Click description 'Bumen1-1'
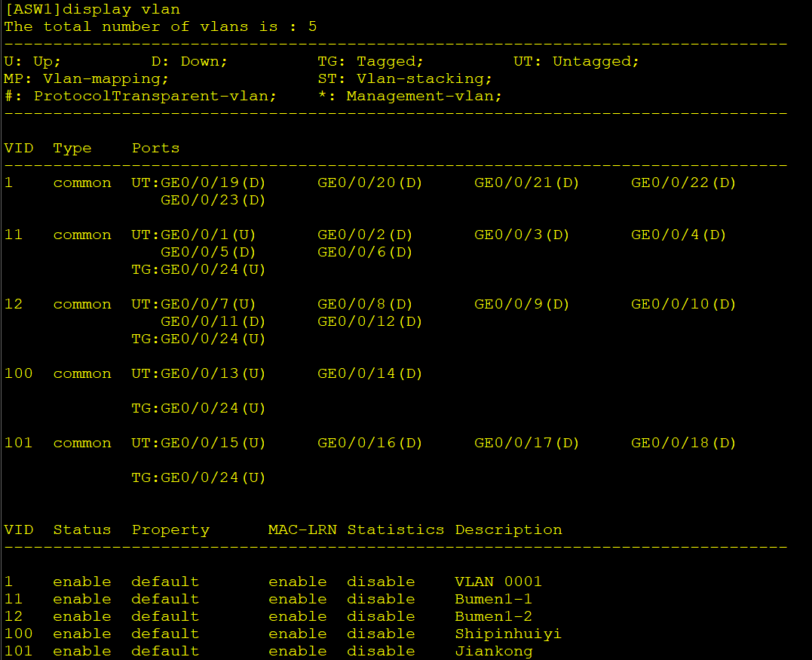Viewport: 812px width, 660px height. (x=494, y=599)
